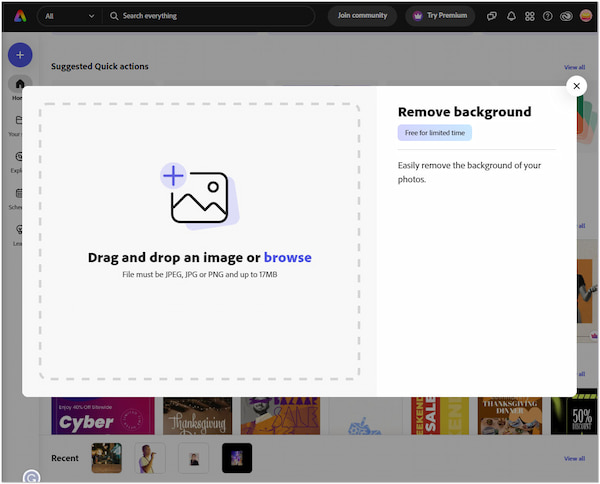This screenshot has width=600, height=484.
Task: Open the Thanksgiving Dinner template thumbnail
Action: (510, 416)
